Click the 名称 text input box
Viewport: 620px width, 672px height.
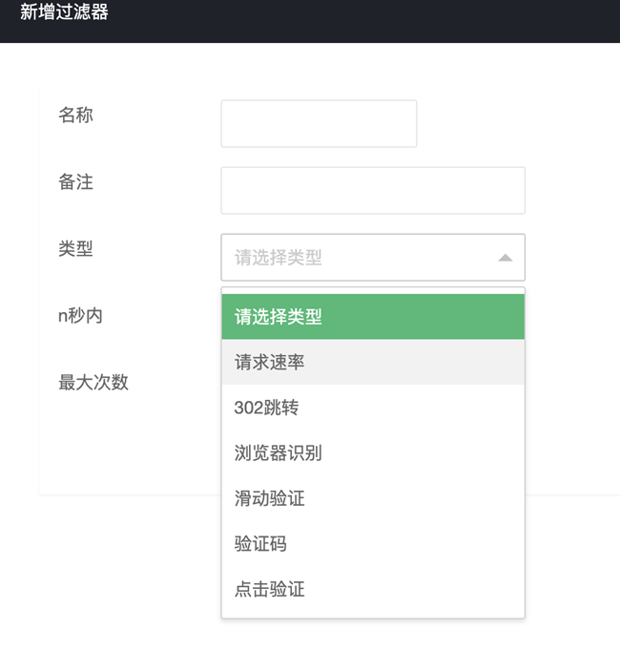coord(319,124)
